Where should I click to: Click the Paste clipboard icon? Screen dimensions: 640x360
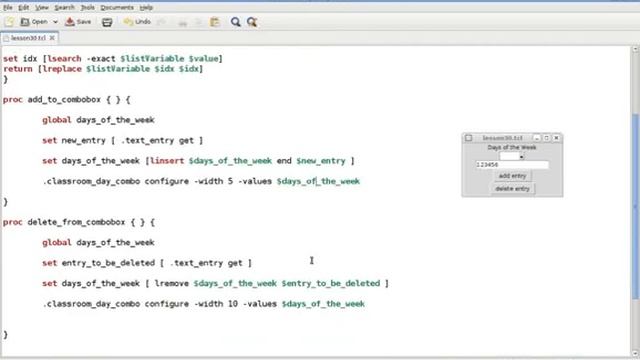pos(215,22)
